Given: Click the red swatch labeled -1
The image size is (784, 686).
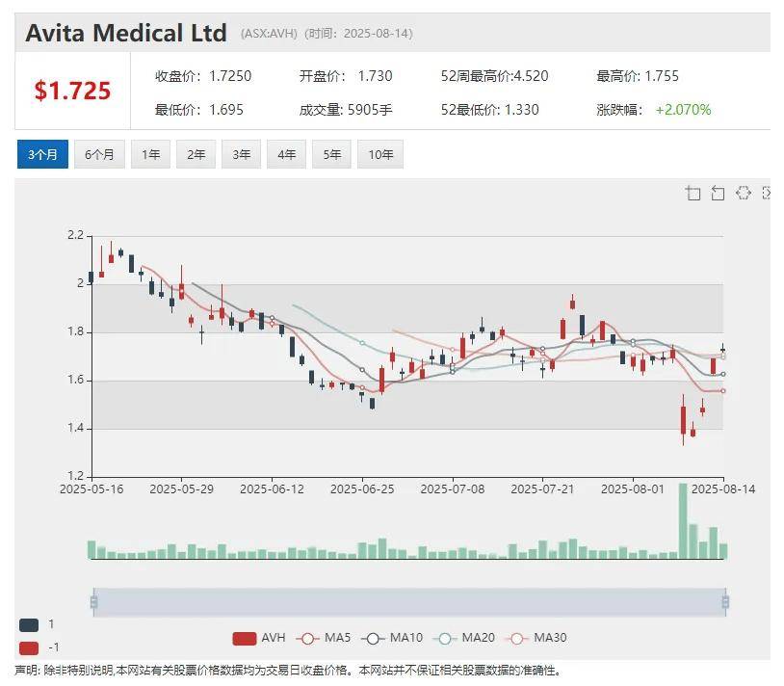Looking at the screenshot, I should pos(29,647).
